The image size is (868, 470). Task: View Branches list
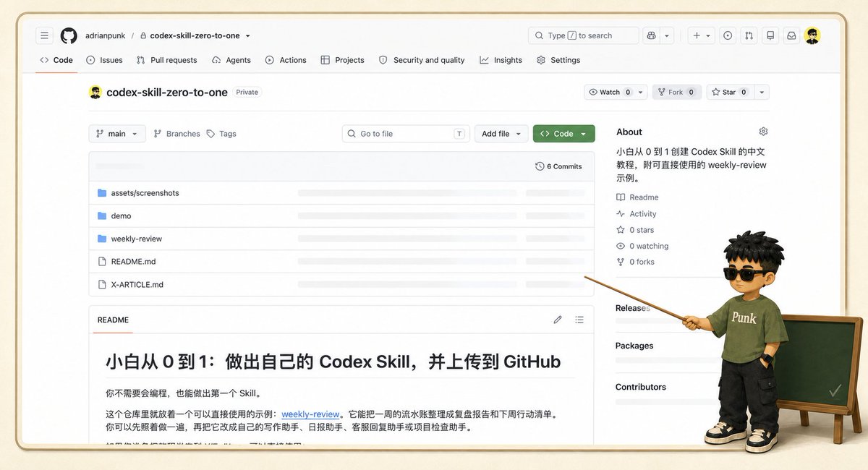click(x=176, y=134)
